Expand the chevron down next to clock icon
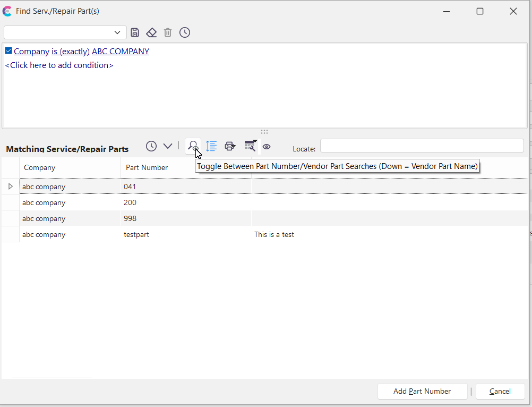The width and height of the screenshot is (532, 407). [168, 146]
